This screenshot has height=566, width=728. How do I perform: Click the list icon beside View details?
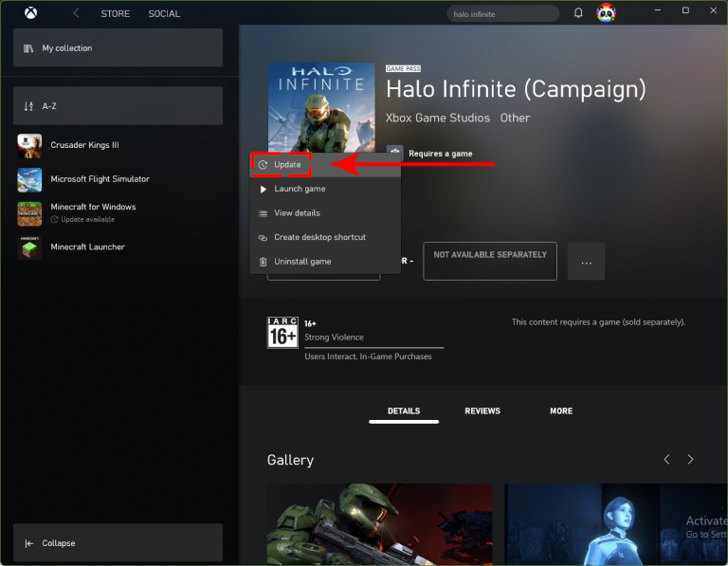263,213
